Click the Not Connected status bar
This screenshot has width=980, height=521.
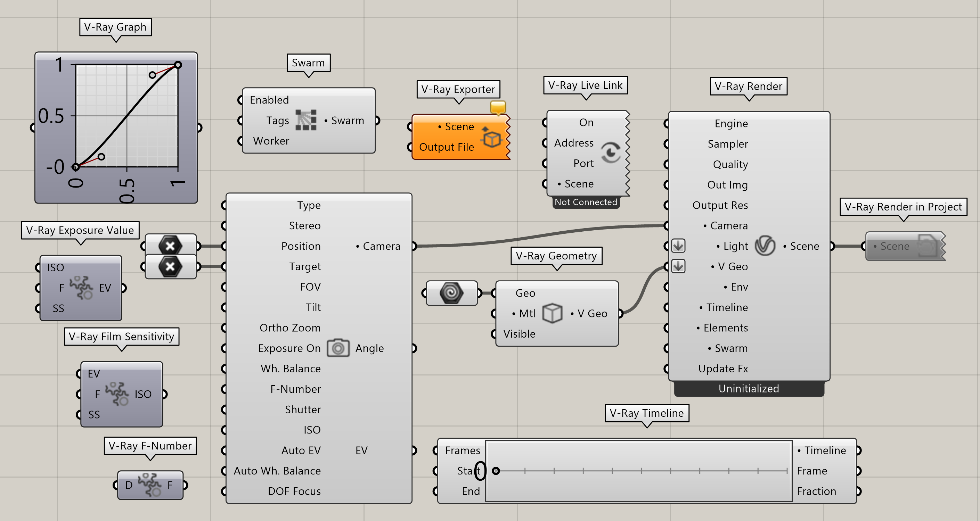586,202
